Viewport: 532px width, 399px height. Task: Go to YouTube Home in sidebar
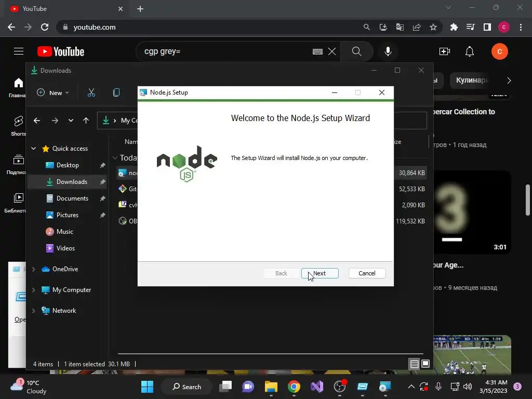tap(18, 87)
